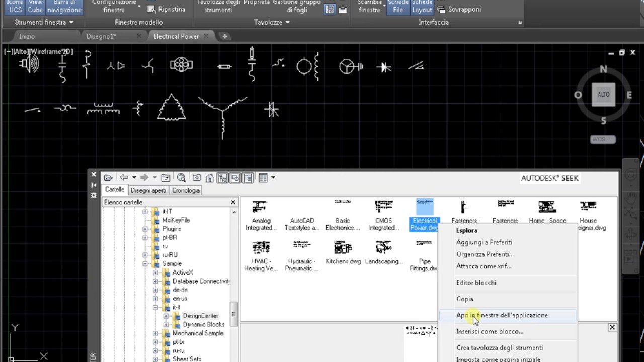This screenshot has width=644, height=362.
Task: Collapse the Sample folder node
Action: coord(145,263)
